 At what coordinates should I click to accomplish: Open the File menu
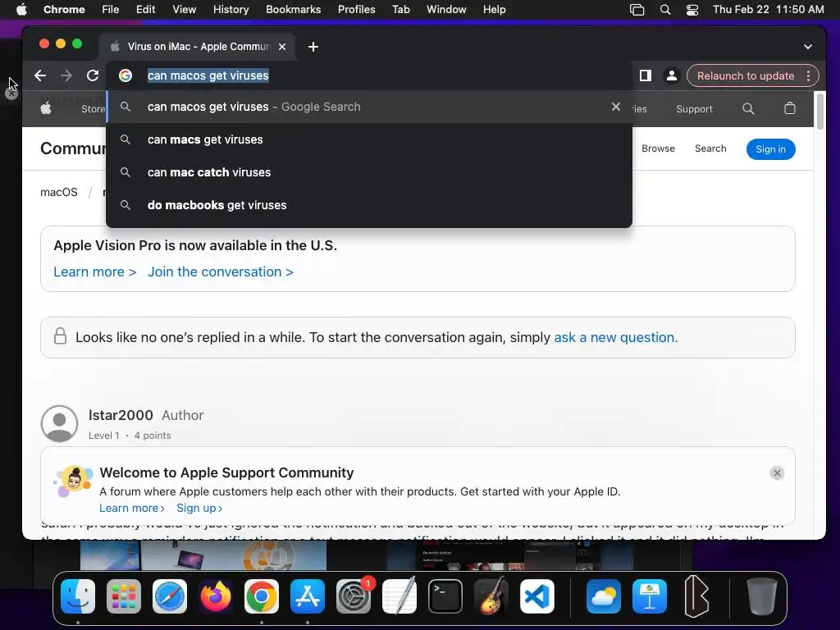[x=111, y=9]
